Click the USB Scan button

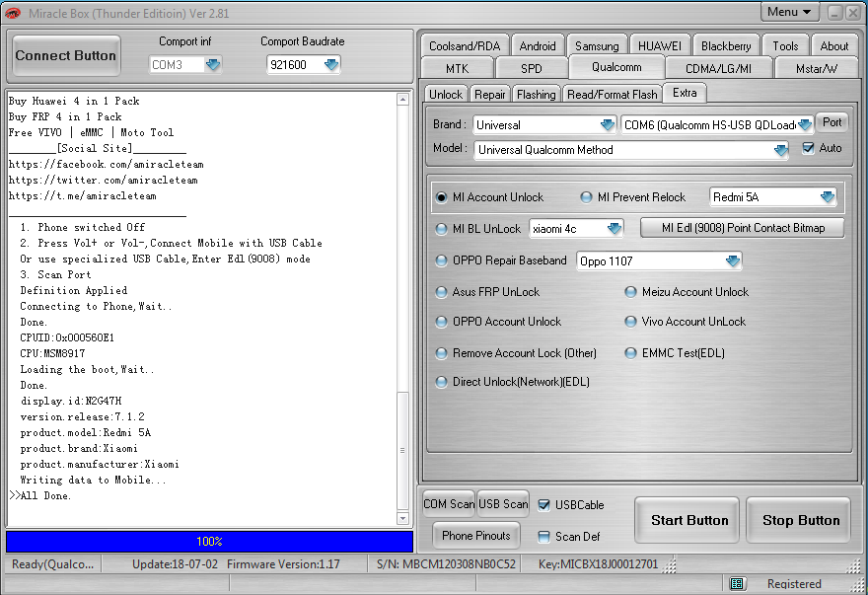pyautogui.click(x=503, y=504)
